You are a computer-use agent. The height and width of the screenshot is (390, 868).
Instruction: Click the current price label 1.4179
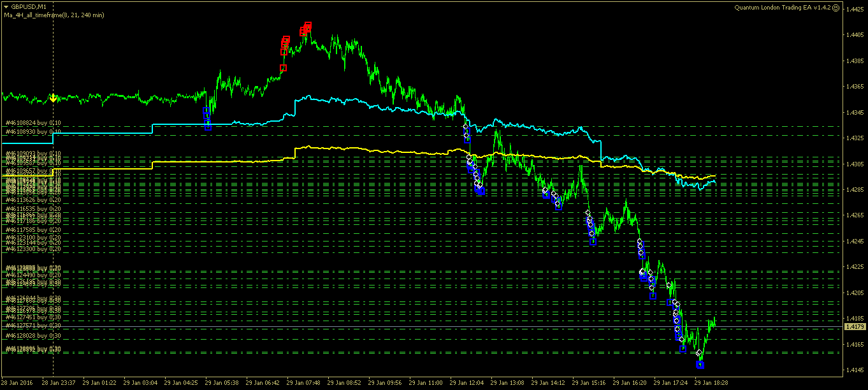click(854, 327)
